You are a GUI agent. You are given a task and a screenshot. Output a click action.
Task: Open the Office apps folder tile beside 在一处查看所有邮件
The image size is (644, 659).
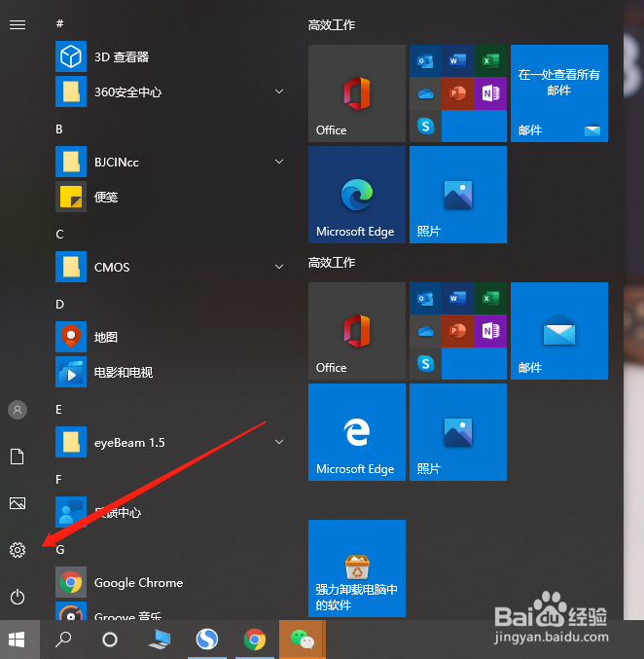tap(458, 93)
